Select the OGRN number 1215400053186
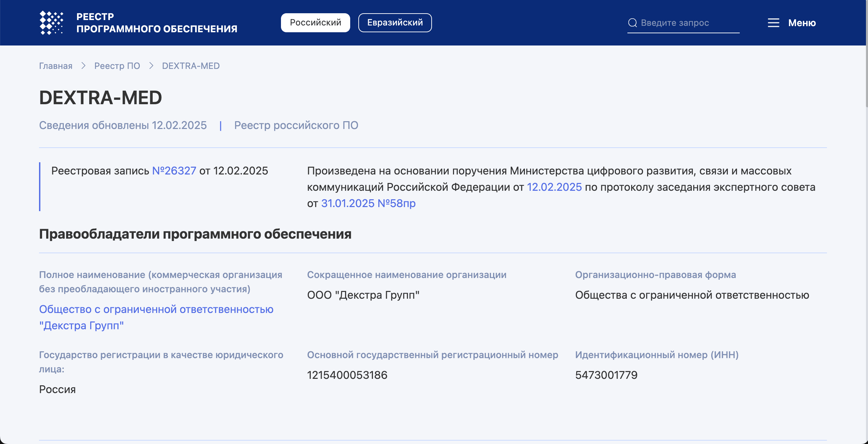Screen dimensions: 868x444 (x=347, y=375)
